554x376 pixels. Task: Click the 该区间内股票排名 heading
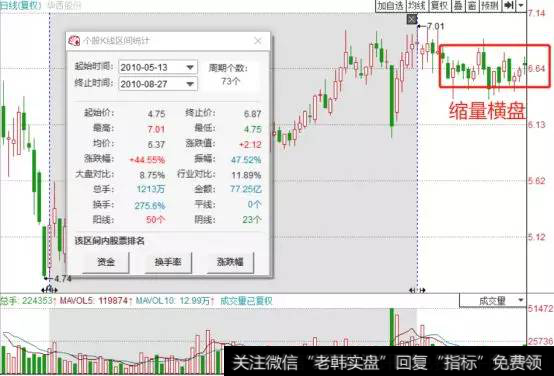point(110,241)
